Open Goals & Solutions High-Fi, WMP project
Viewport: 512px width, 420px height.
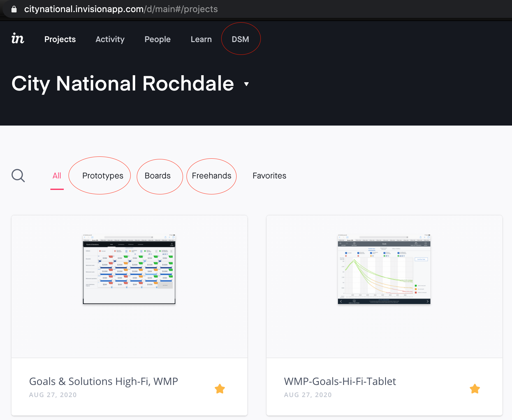pos(103,381)
